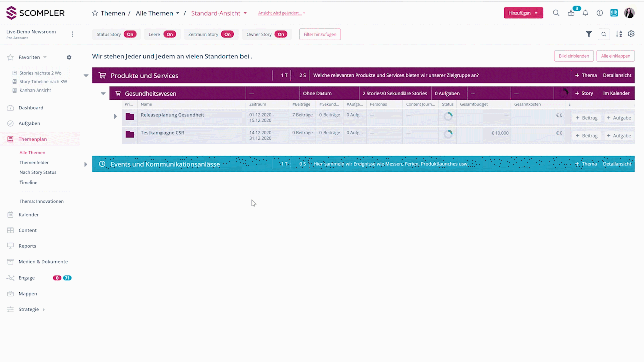Click status progress ring for Testkampagne CSR

click(x=448, y=134)
